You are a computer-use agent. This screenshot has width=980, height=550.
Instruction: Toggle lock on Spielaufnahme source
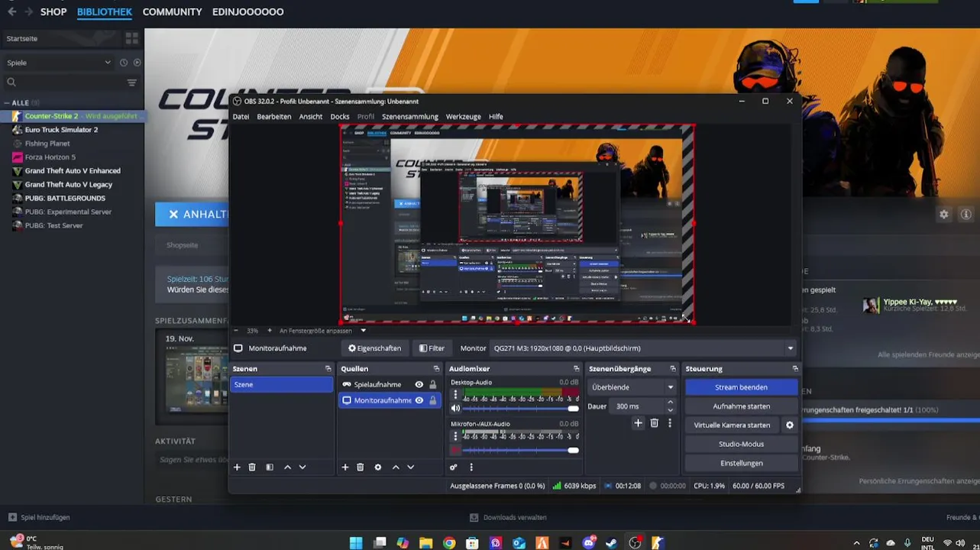click(x=433, y=384)
